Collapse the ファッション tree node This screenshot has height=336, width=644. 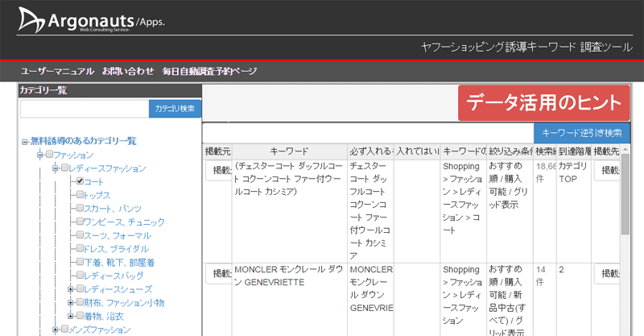point(39,155)
